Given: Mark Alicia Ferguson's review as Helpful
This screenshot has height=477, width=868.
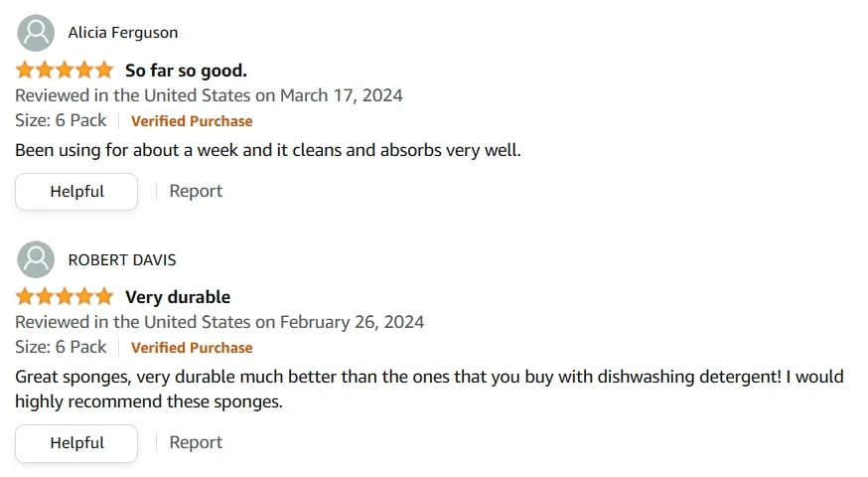Looking at the screenshot, I should click(x=76, y=192).
